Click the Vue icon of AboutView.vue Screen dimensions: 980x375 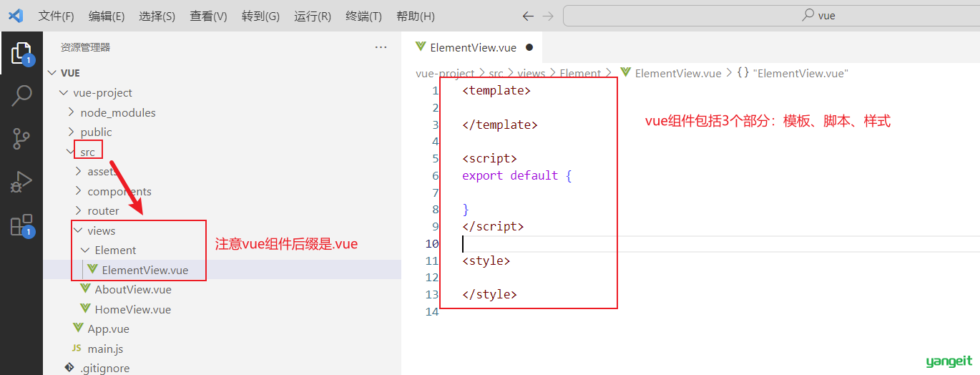click(86, 289)
